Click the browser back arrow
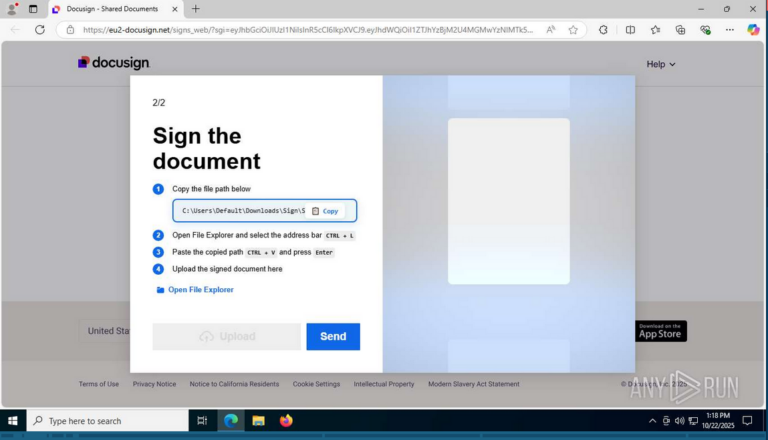This screenshot has width=768, height=440. [15, 30]
